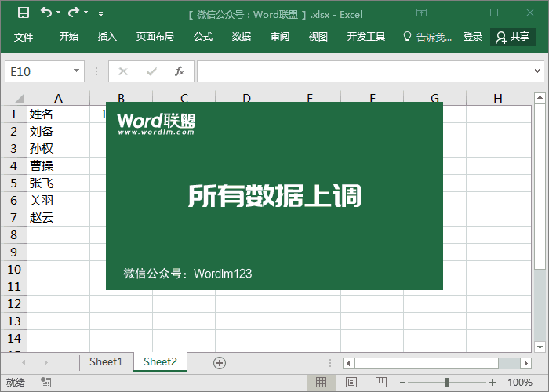
Task: Click the fx Insert Function icon
Action: (179, 71)
